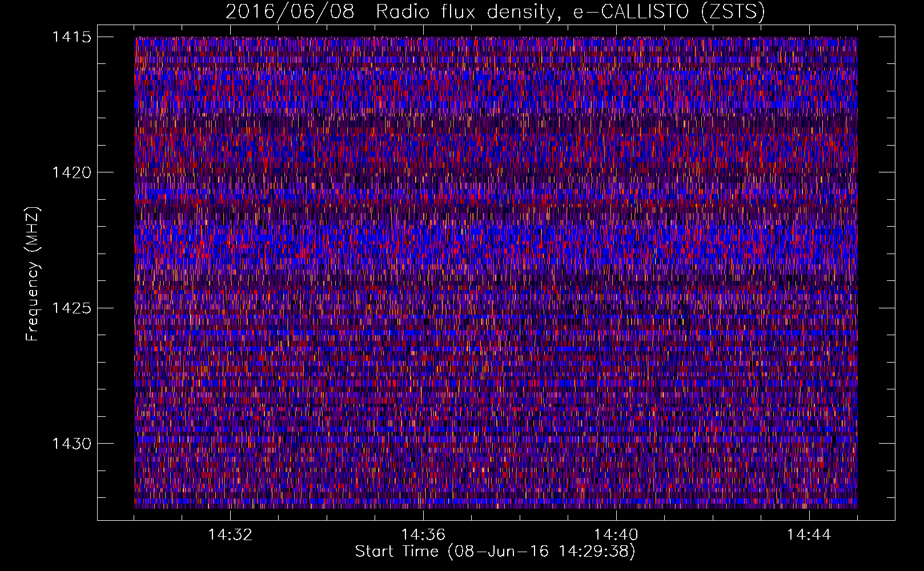Click the Start Time axis caption
This screenshot has width=924, height=571.
point(495,552)
